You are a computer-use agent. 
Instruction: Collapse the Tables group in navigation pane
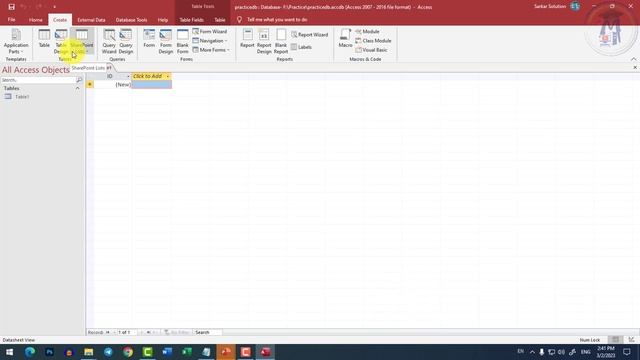(78, 88)
